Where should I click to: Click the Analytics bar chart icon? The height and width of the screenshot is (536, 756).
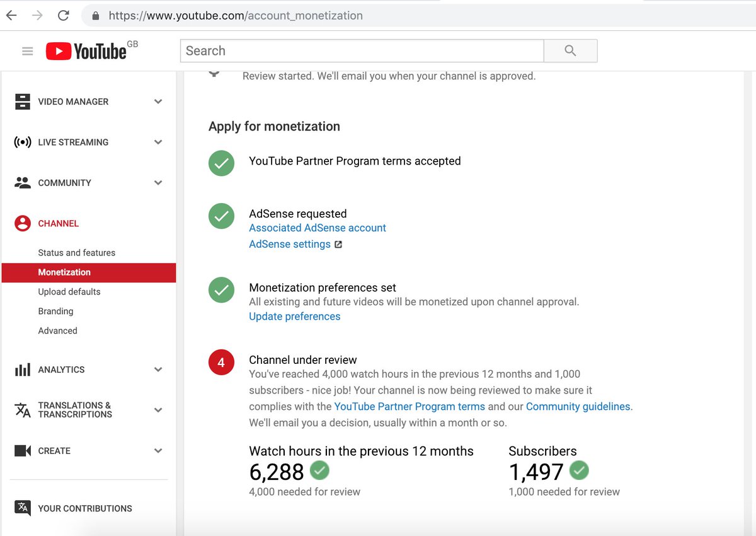[23, 370]
